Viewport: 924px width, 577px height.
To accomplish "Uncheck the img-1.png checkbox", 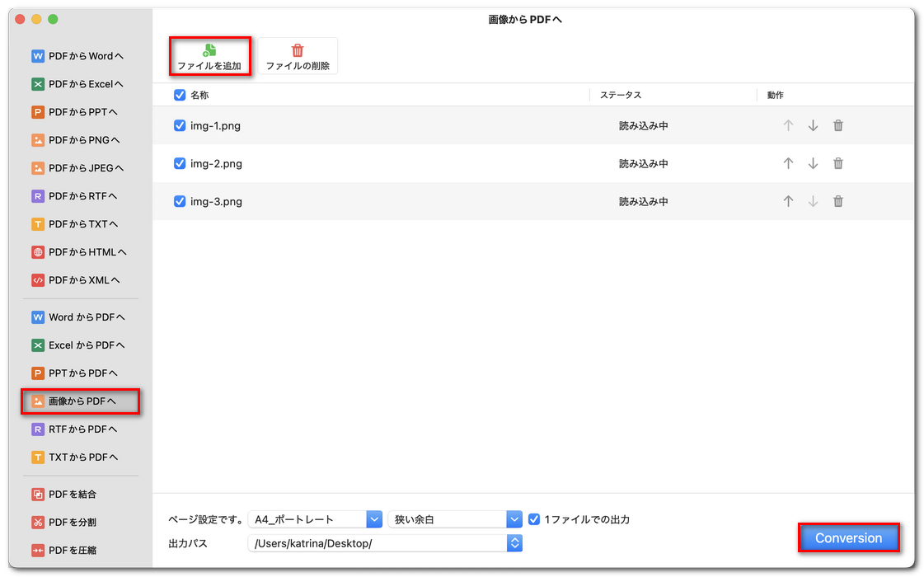I will pyautogui.click(x=179, y=125).
